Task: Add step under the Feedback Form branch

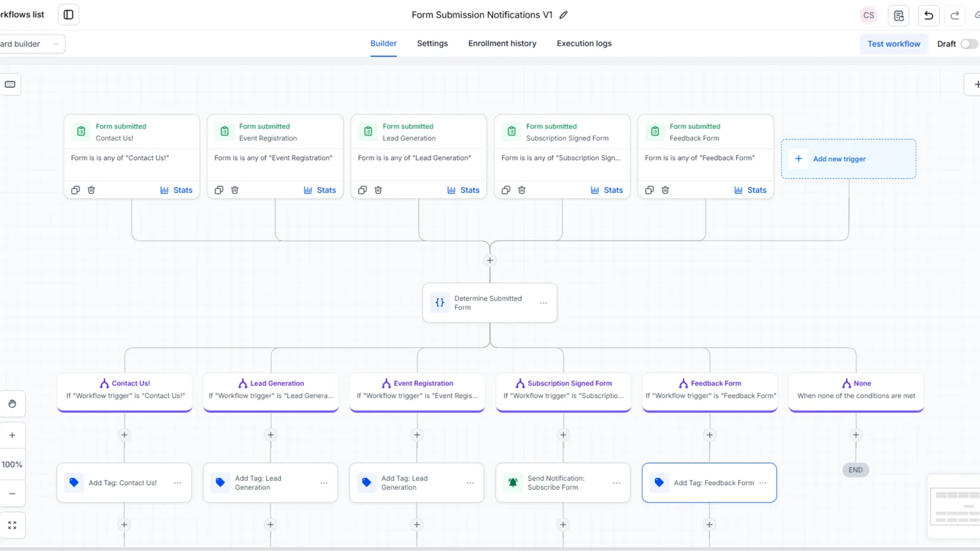Action: (x=709, y=435)
